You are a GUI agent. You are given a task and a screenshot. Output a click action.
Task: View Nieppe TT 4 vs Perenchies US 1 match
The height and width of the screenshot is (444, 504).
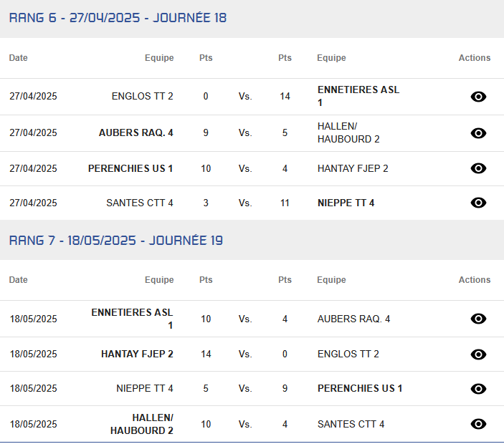pyautogui.click(x=478, y=388)
